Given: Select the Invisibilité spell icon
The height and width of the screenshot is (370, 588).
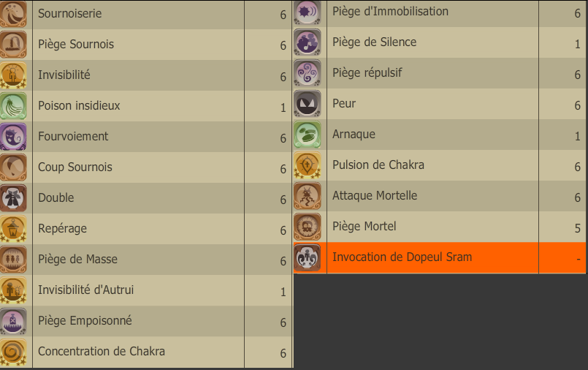Looking at the screenshot, I should point(13,75).
